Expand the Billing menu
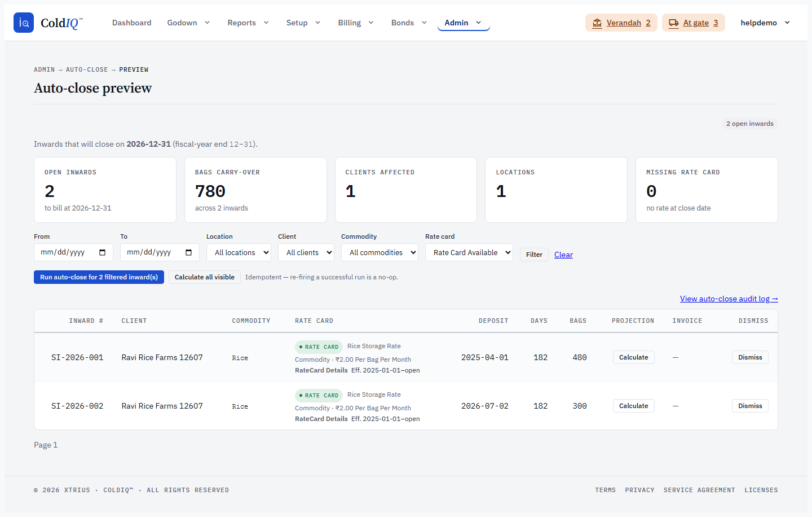The image size is (812, 517). pos(356,23)
